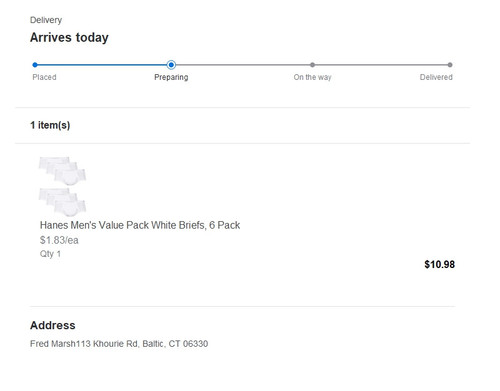Click the $10.98 item total price
500x391 pixels.
coord(439,264)
